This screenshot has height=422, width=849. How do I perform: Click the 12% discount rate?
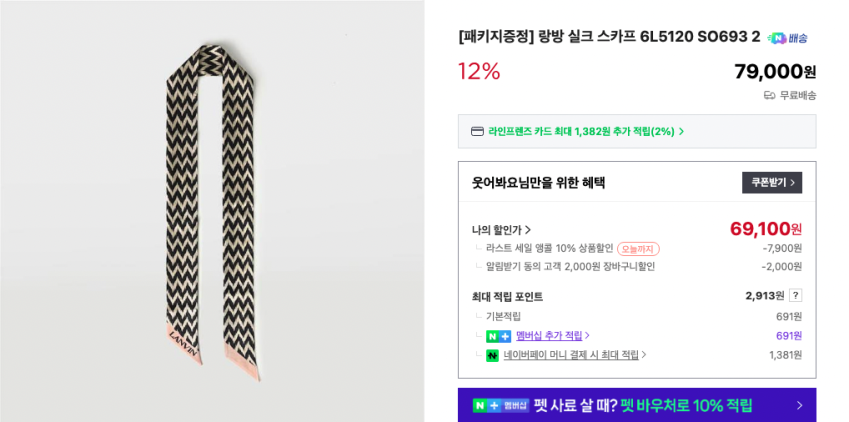click(x=479, y=71)
